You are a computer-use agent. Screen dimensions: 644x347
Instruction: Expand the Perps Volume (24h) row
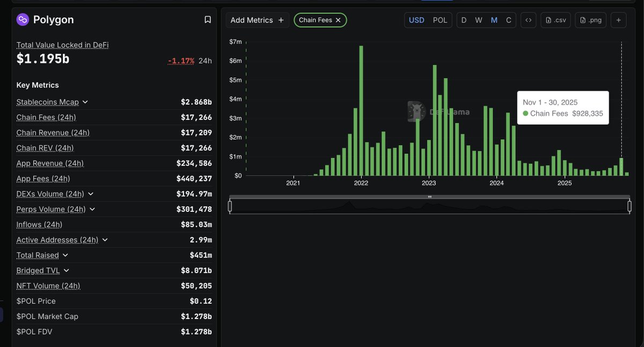tap(92, 209)
